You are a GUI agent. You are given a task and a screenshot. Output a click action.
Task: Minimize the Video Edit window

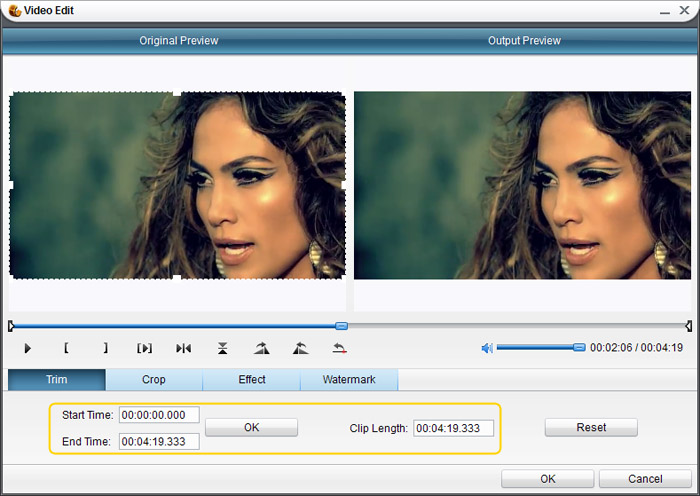pyautogui.click(x=665, y=11)
